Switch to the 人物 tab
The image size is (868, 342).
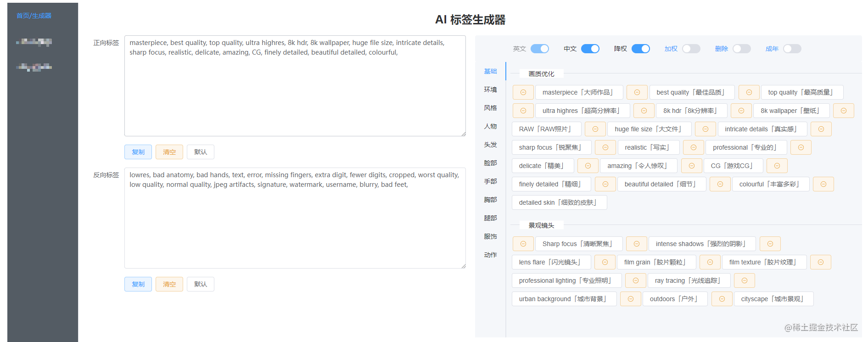point(490,126)
